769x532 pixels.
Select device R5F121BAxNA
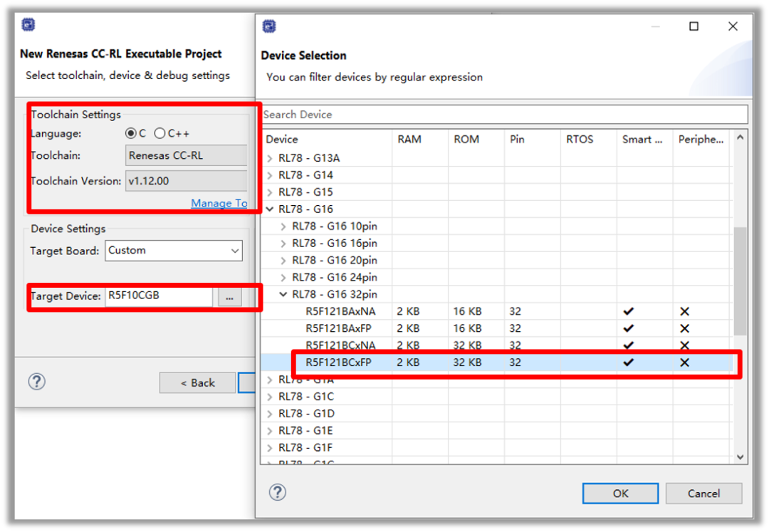pos(340,311)
